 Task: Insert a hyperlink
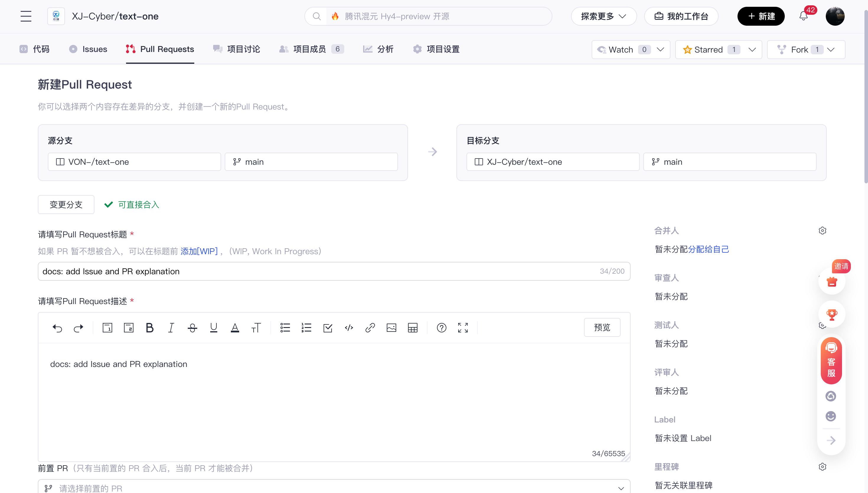(x=370, y=328)
